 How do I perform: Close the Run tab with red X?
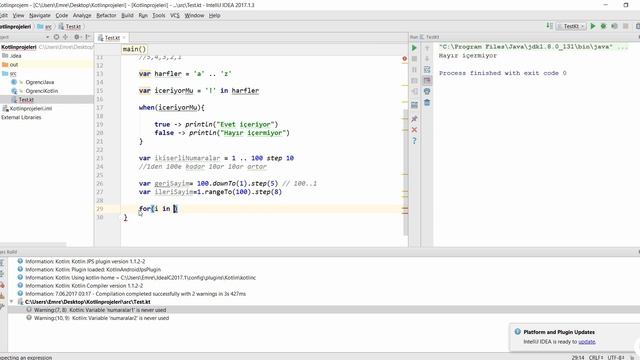click(414, 130)
